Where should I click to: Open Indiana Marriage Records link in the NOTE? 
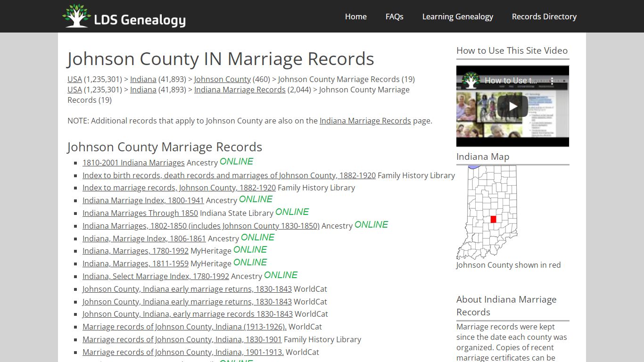[x=365, y=121]
